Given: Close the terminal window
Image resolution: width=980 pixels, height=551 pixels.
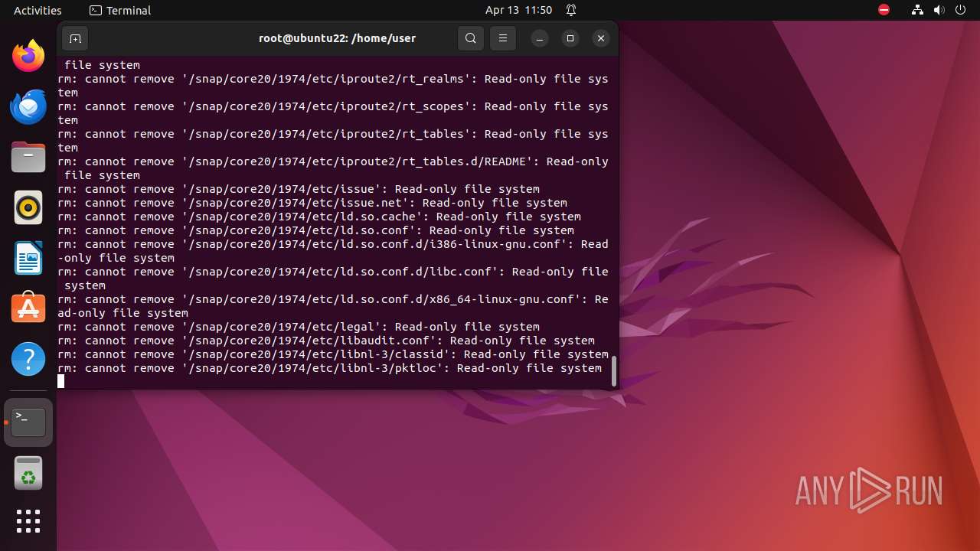Looking at the screenshot, I should pos(601,38).
